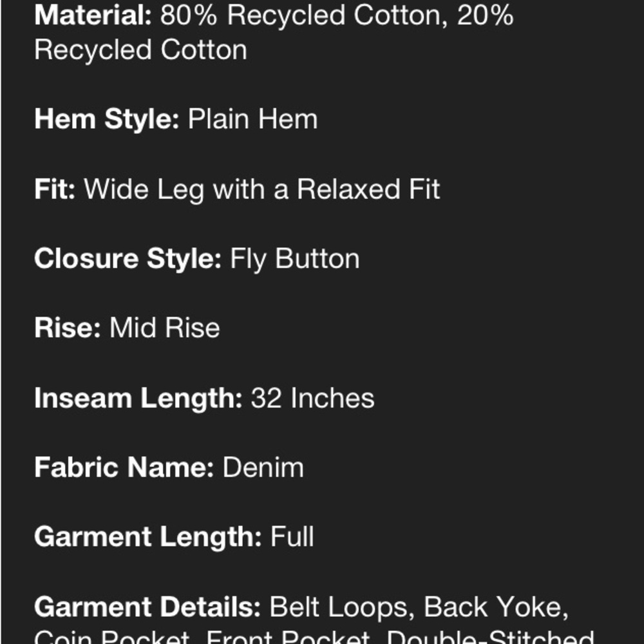Click the second-line Recycled Cotton text
The width and height of the screenshot is (644, 644).
click(141, 50)
